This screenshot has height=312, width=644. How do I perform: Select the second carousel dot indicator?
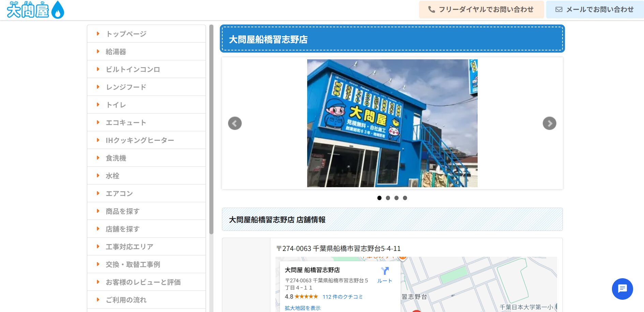[388, 198]
